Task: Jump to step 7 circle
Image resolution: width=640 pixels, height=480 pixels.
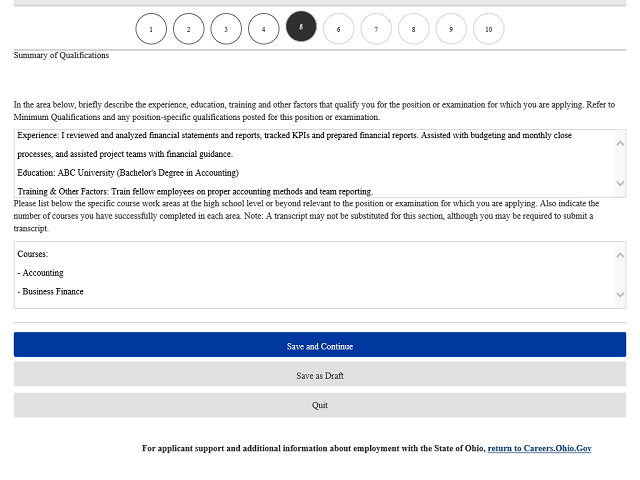Action: pyautogui.click(x=376, y=29)
